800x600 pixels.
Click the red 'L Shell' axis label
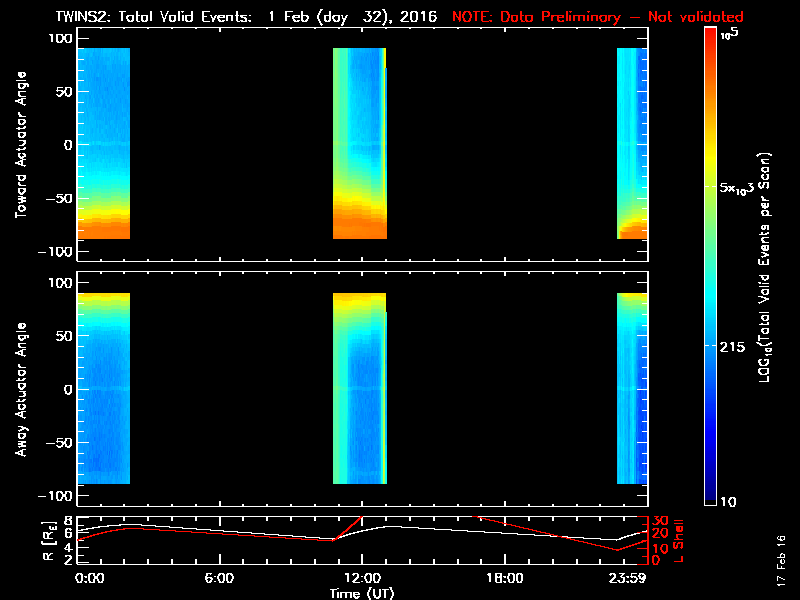pyautogui.click(x=678, y=540)
